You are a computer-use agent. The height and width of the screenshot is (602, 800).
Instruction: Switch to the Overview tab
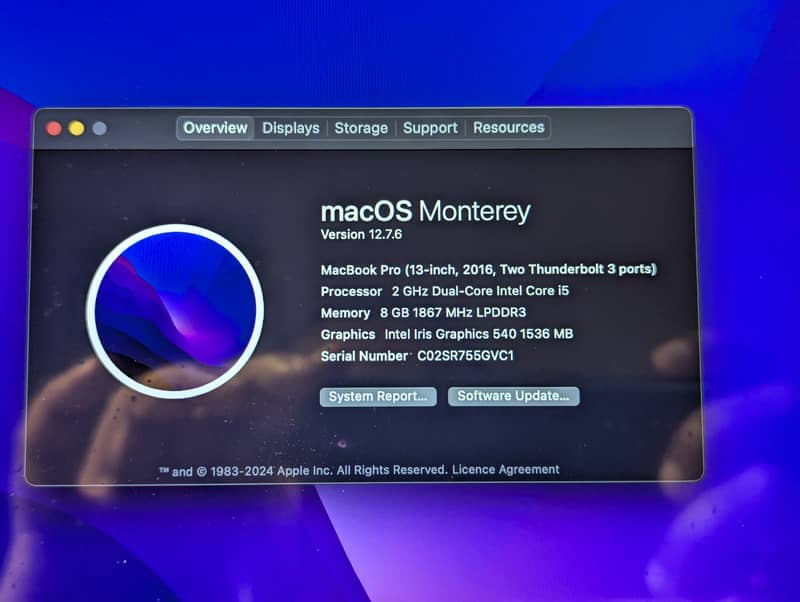tap(215, 128)
